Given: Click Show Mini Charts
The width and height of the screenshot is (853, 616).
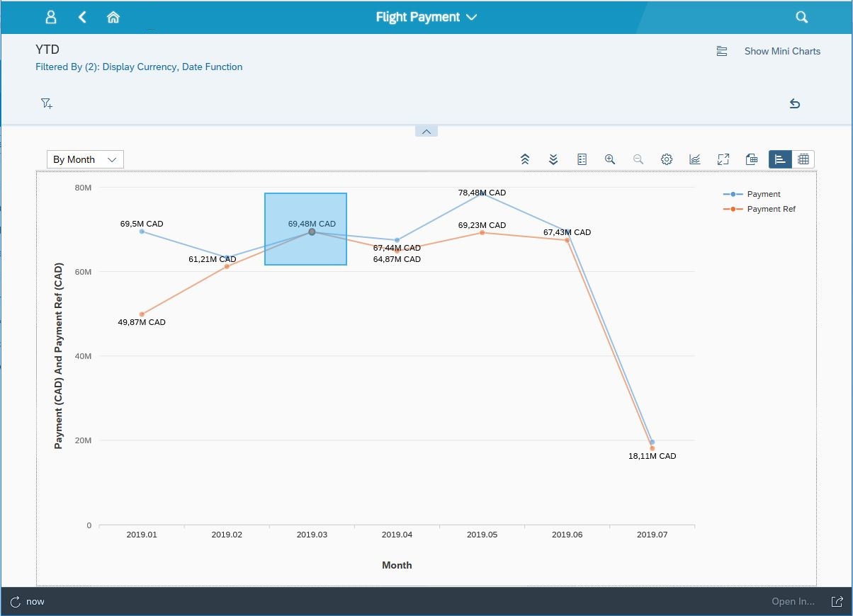Looking at the screenshot, I should point(782,51).
